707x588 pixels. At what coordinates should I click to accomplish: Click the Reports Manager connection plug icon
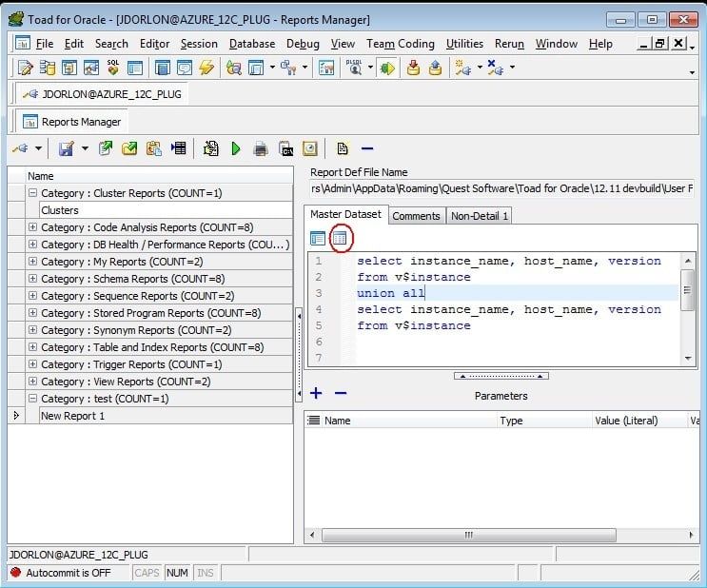(20, 147)
